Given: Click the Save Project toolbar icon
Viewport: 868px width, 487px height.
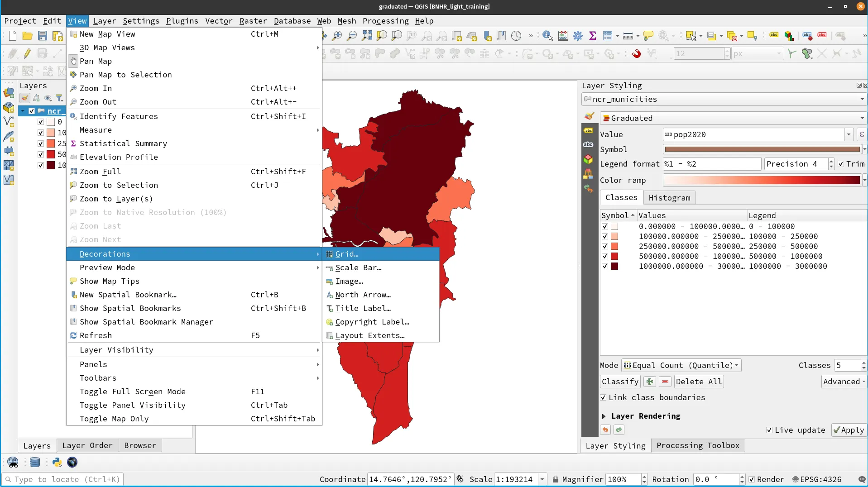Looking at the screenshot, I should click(x=42, y=36).
